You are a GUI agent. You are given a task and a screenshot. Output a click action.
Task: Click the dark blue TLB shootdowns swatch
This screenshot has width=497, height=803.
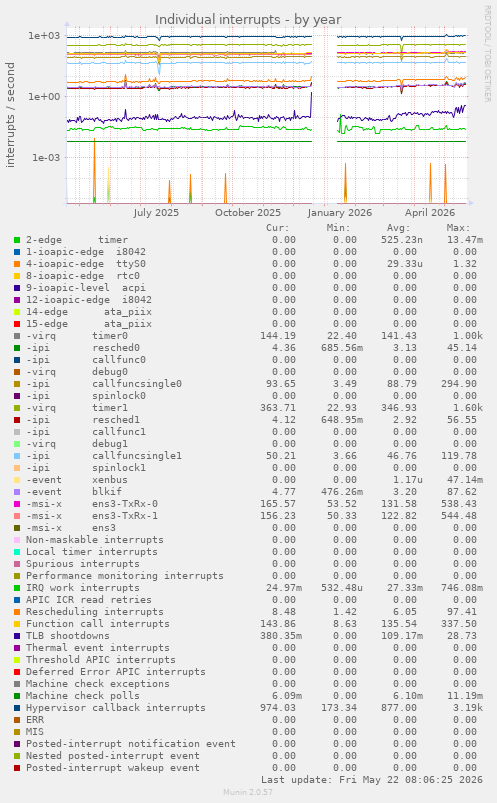pos(17,636)
